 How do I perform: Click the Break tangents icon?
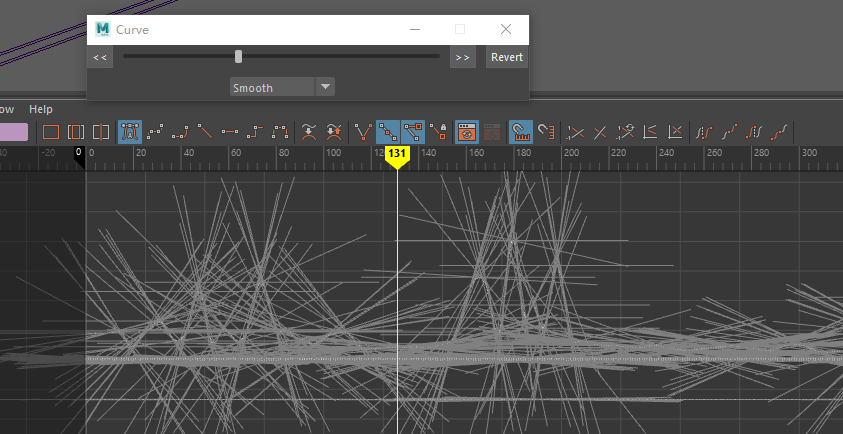pos(363,131)
